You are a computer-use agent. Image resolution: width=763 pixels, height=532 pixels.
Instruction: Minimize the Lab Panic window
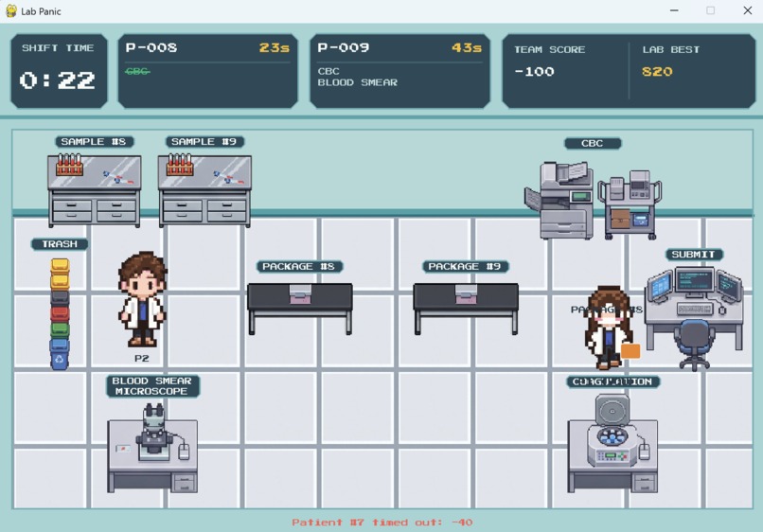[674, 10]
